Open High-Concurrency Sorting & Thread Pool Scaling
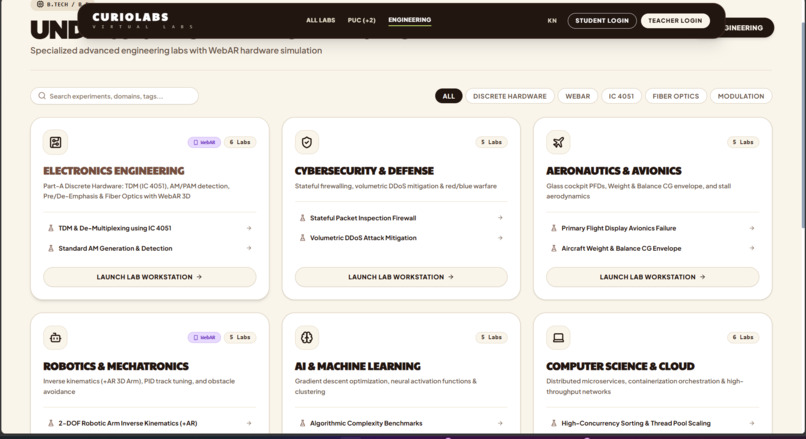Screen dimensions: 806x439 tap(652, 424)
